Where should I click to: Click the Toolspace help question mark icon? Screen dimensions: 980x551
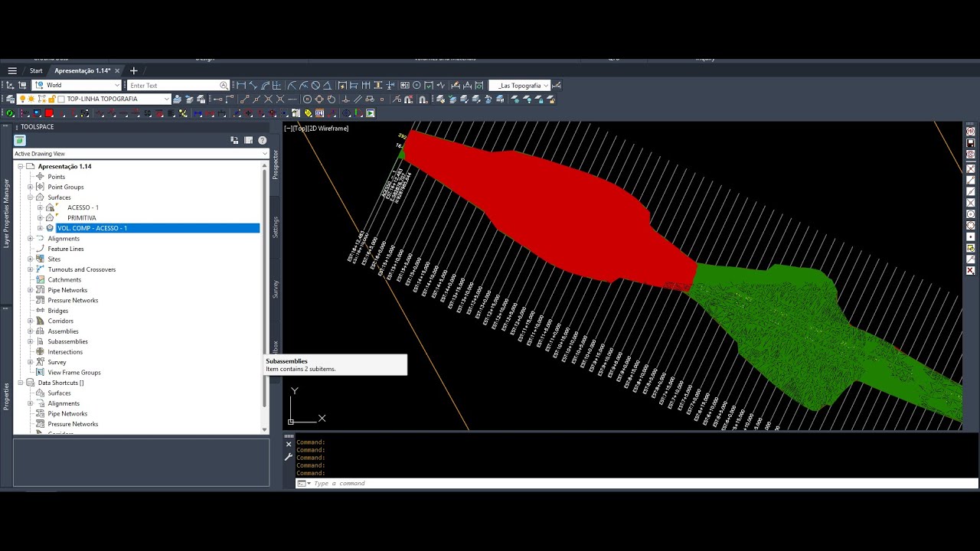(262, 140)
